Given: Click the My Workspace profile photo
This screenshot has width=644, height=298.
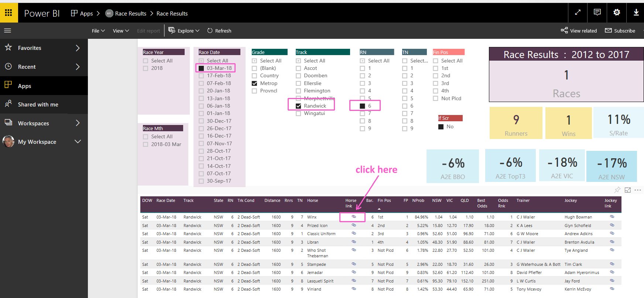Looking at the screenshot, I should tap(8, 141).
